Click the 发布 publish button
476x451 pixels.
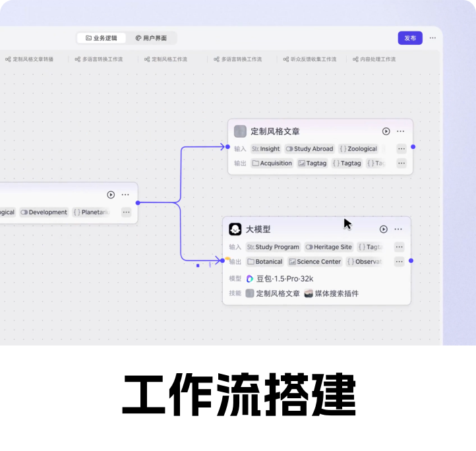(410, 38)
